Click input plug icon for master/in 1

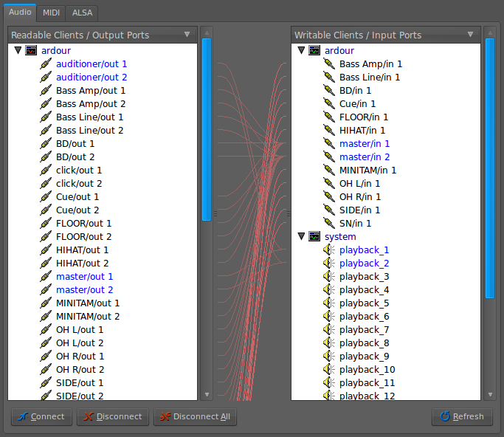point(329,144)
